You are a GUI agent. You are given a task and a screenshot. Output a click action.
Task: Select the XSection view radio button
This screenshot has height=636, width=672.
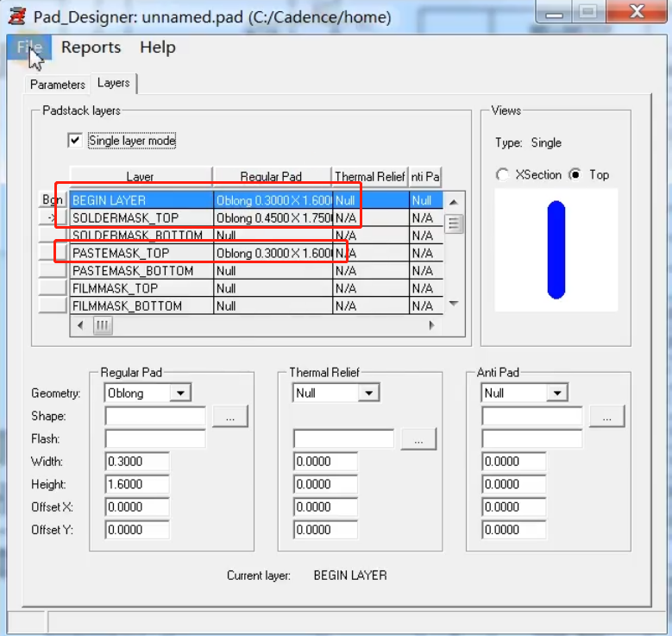pos(502,174)
